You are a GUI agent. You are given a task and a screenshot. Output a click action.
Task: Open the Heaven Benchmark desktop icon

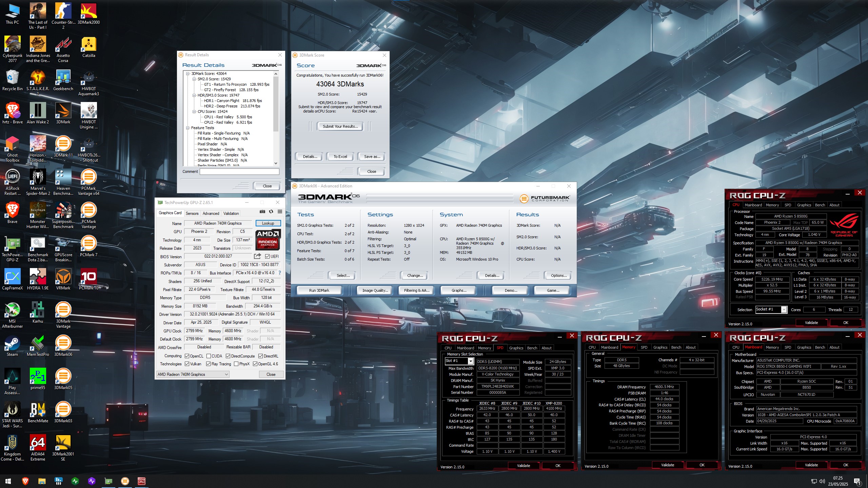[63, 182]
